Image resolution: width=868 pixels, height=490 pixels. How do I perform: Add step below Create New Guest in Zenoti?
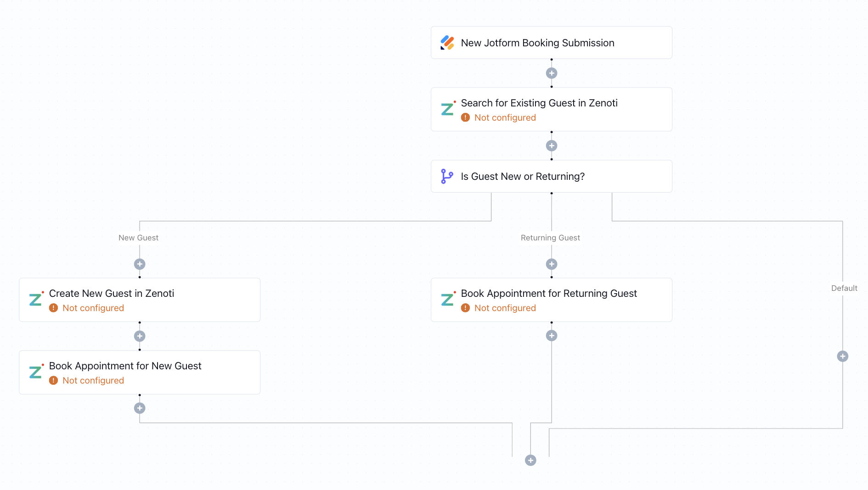click(x=140, y=336)
